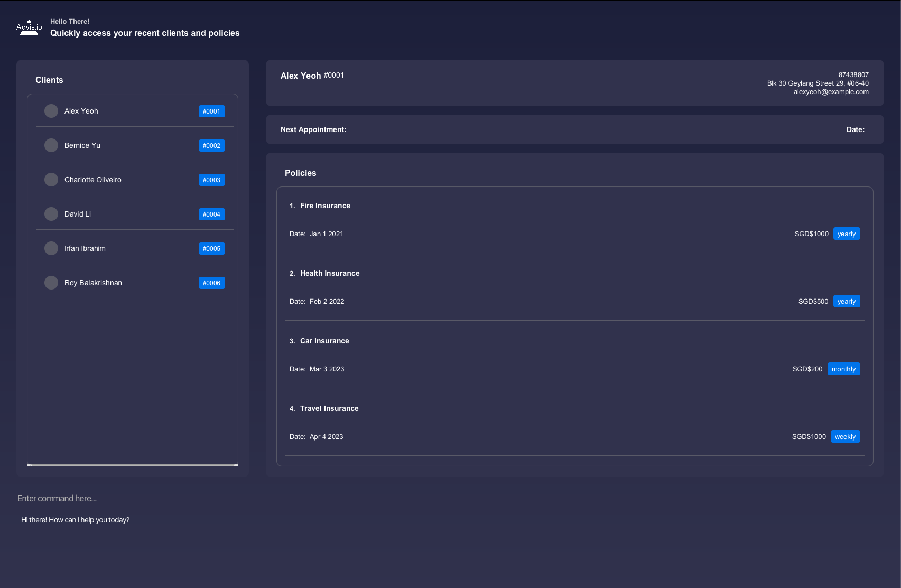Click the Feb 2 2022 policy date
This screenshot has width=901, height=588.
tap(327, 301)
